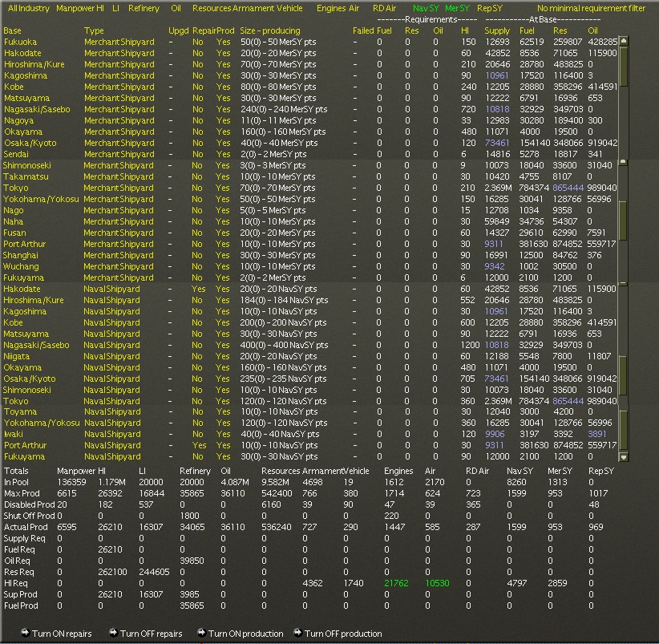The image size is (659, 644).
Task: Open Toyama base entry
Action: coord(20,412)
